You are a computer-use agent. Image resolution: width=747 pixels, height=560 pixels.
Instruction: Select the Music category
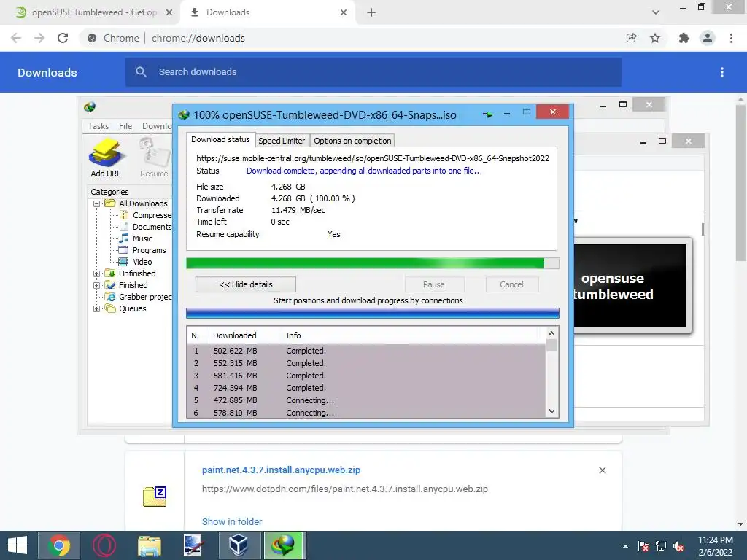(x=142, y=238)
